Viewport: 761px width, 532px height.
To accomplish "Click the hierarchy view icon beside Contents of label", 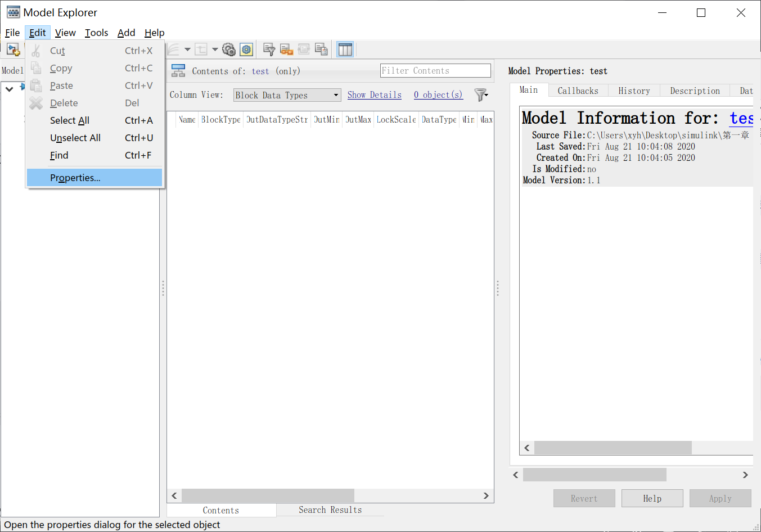I will (178, 71).
